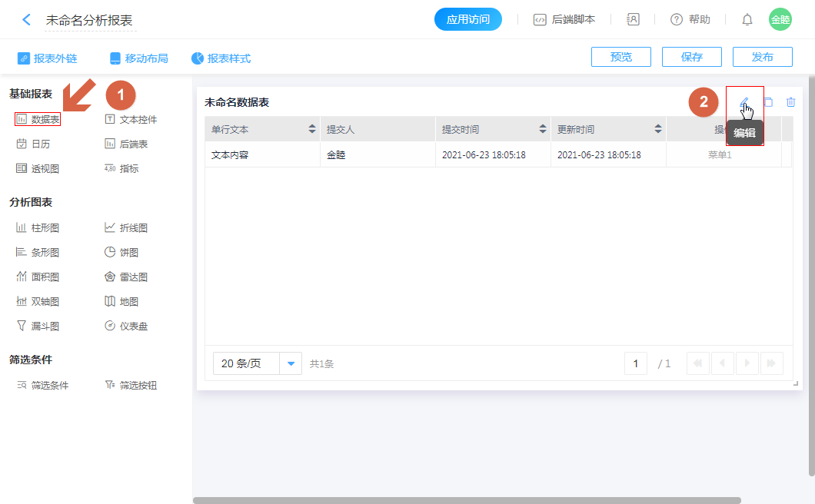Click the back arrow icon

tap(27, 20)
